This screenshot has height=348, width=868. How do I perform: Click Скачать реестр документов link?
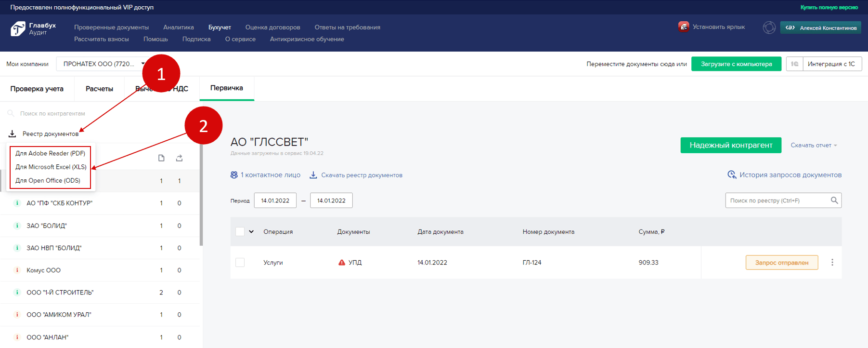coord(362,175)
